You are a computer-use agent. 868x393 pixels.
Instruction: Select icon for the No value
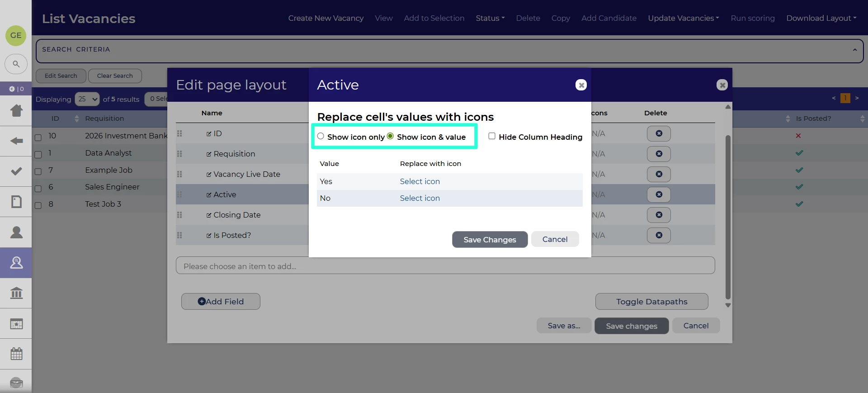tap(420, 198)
